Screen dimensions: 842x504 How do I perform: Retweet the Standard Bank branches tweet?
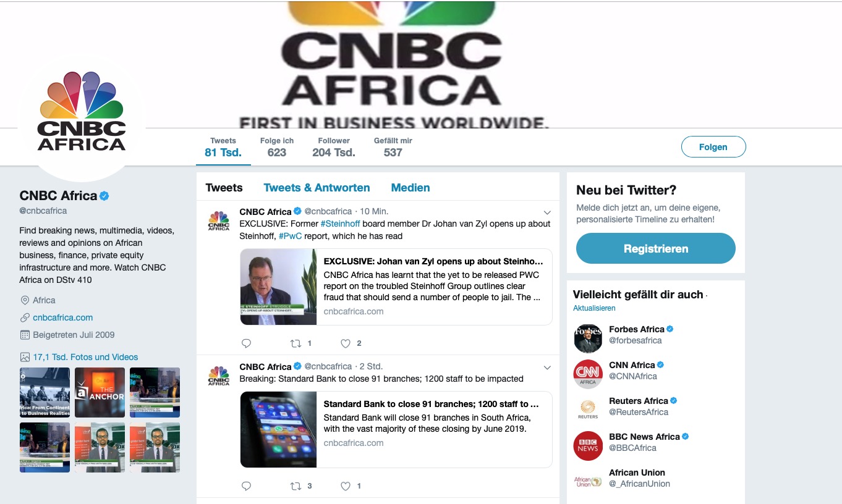(x=296, y=486)
